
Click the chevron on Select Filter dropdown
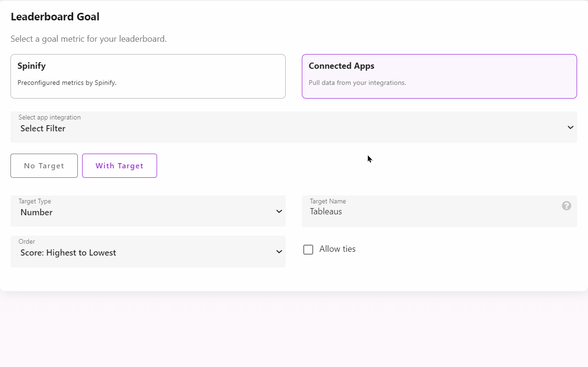click(x=570, y=127)
